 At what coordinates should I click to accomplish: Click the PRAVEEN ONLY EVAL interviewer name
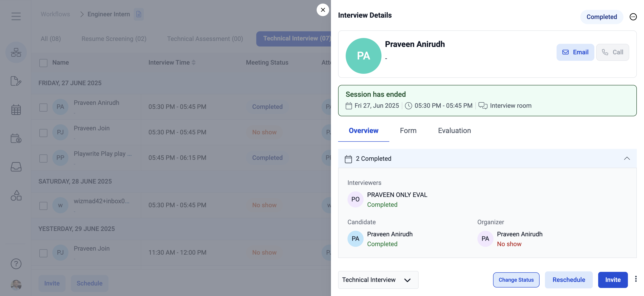(x=397, y=195)
